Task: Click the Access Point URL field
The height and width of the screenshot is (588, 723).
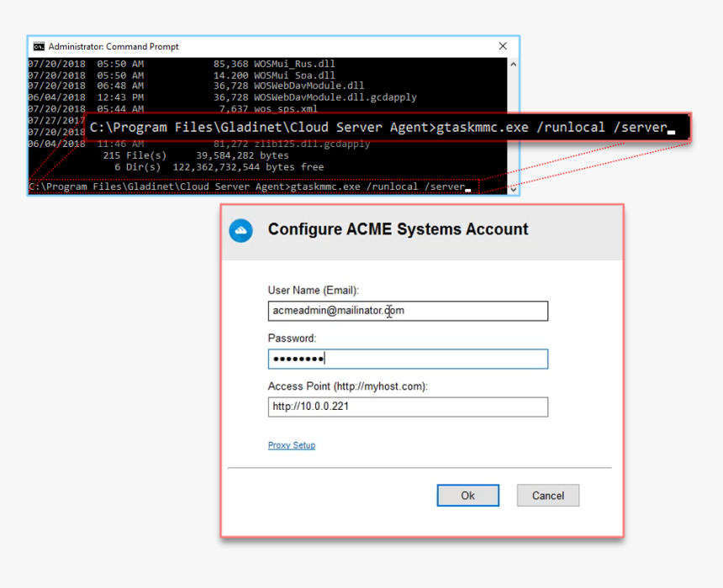Action: 408,407
